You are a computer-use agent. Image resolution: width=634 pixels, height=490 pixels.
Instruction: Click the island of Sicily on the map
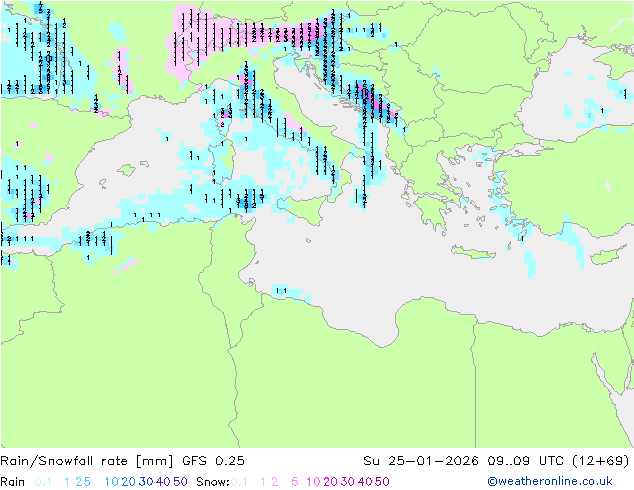tap(304, 208)
